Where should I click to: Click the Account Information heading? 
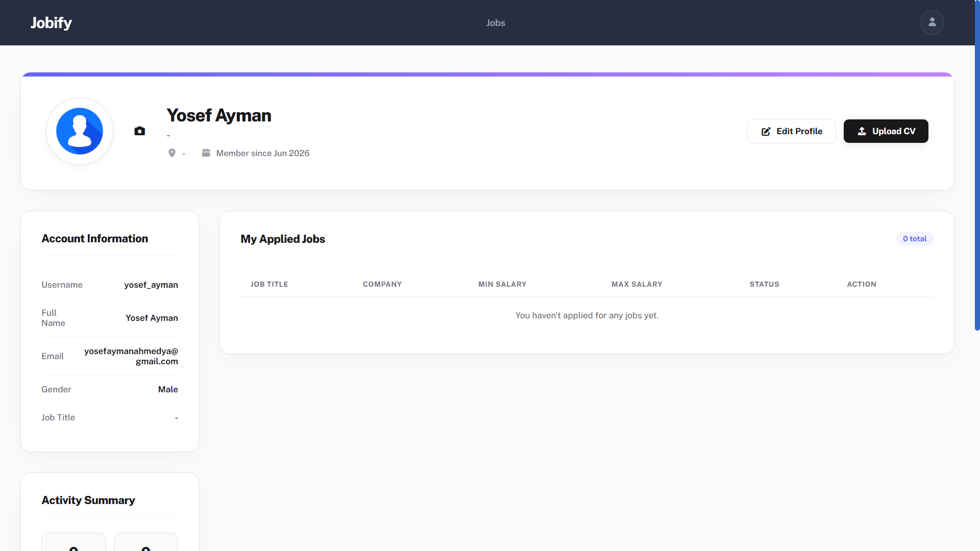95,238
